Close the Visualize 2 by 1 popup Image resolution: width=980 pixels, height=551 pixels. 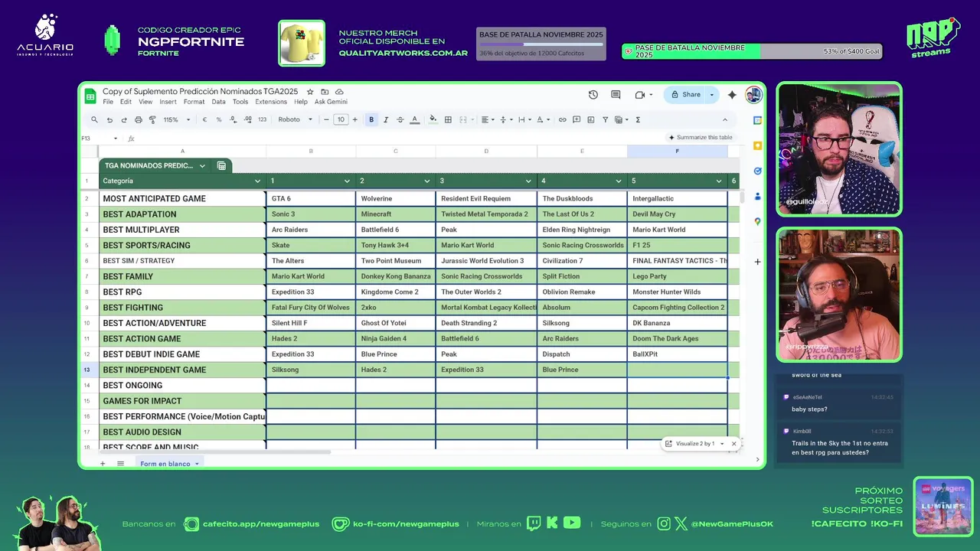point(733,444)
